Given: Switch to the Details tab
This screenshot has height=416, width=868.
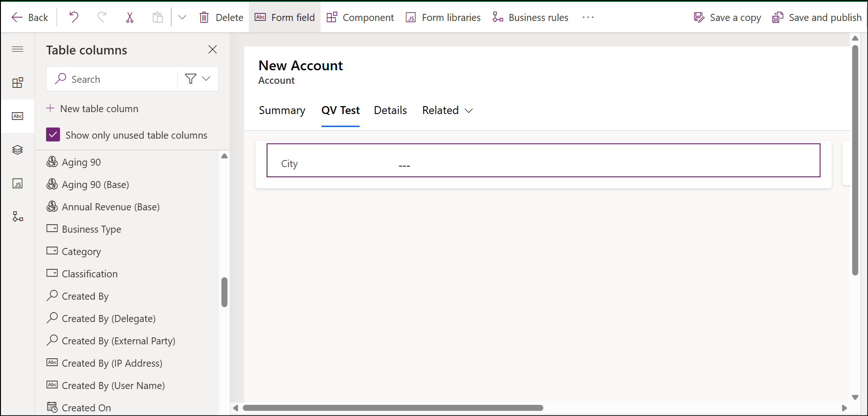Looking at the screenshot, I should click(x=390, y=110).
